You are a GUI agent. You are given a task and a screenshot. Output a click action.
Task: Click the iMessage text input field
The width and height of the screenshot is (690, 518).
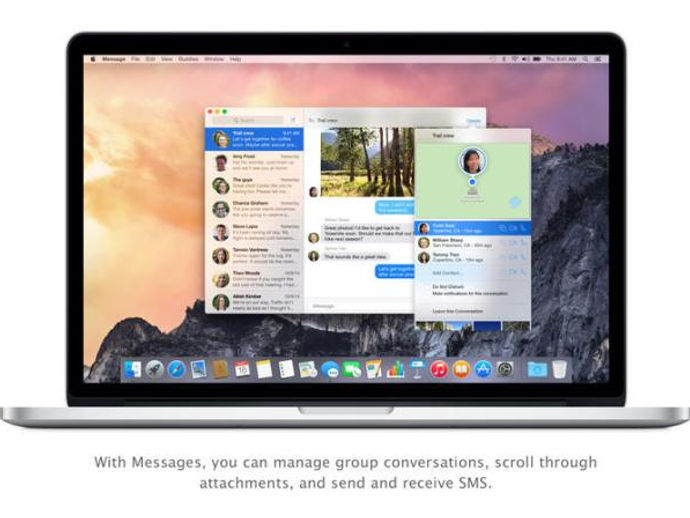coord(361,306)
